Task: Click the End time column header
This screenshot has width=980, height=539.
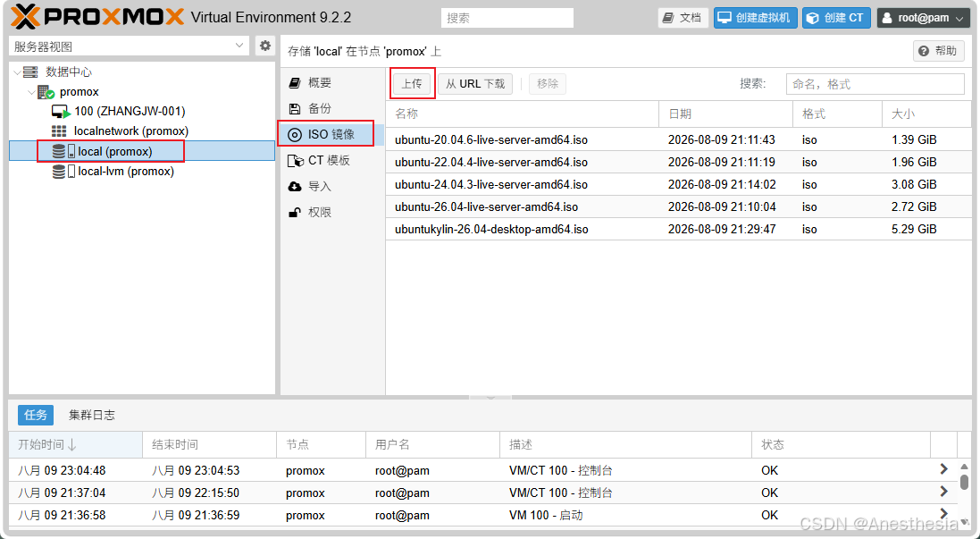Action: point(209,444)
